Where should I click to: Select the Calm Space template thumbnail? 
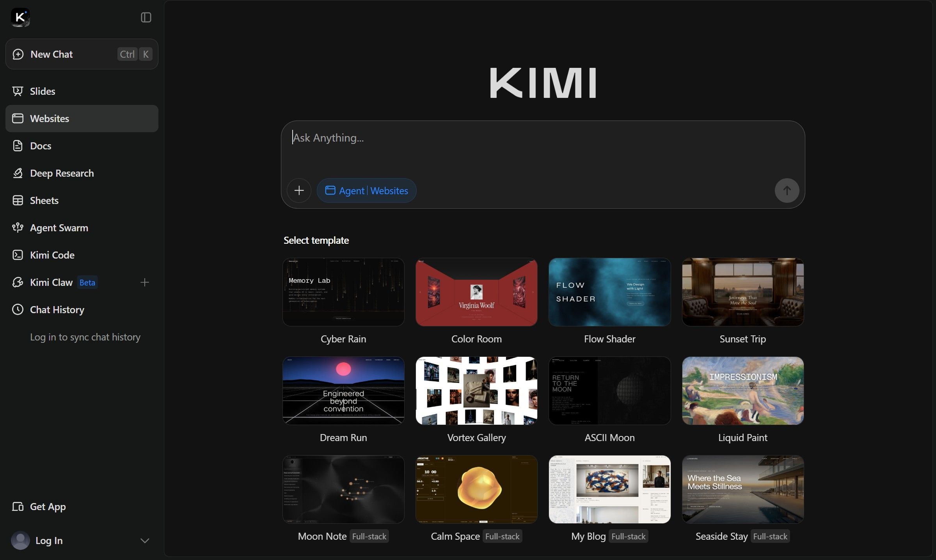click(476, 489)
